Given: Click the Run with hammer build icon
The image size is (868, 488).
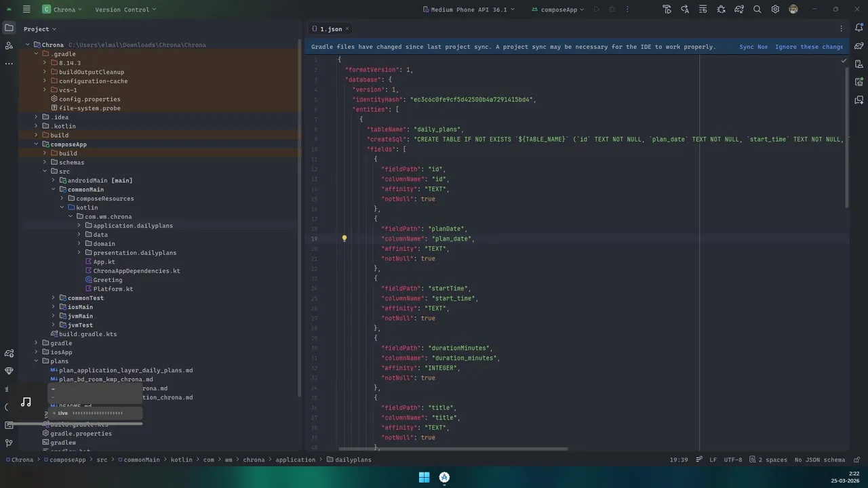Looking at the screenshot, I should (x=667, y=9).
